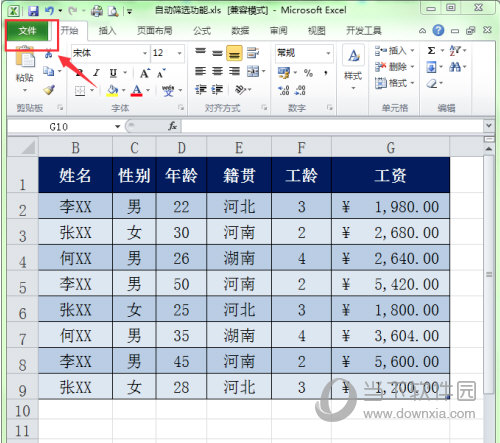Apply accounting number format icon
The image size is (500, 443).
(284, 73)
